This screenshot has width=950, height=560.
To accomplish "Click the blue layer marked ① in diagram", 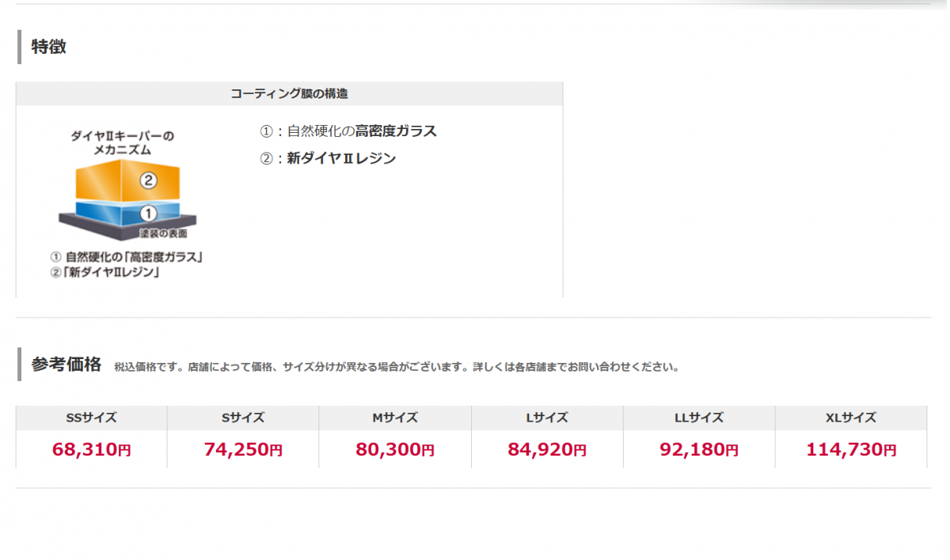I will [128, 214].
